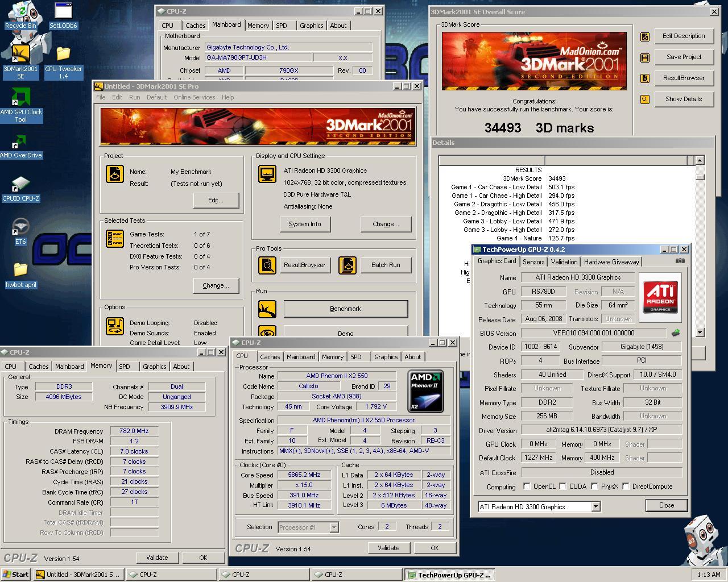Enable the DirectCompute checkbox in GPU-Z
728x582 pixels.
pyautogui.click(x=626, y=487)
